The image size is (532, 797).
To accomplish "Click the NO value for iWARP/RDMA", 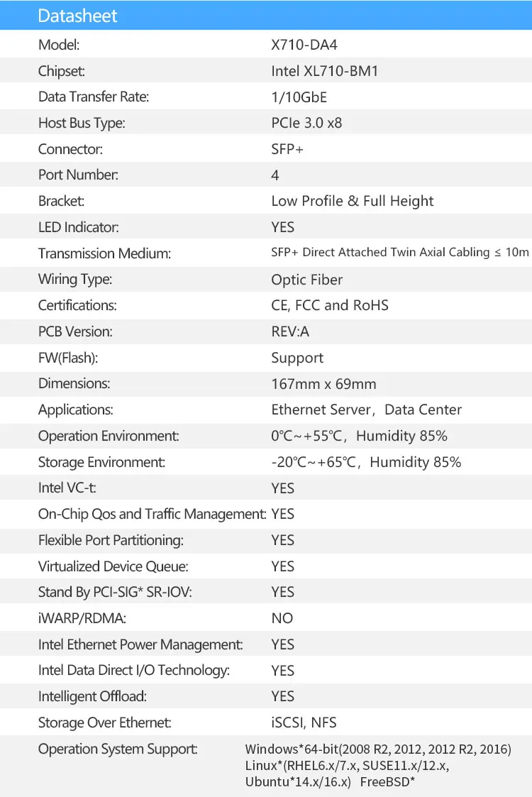I will pos(282,618).
